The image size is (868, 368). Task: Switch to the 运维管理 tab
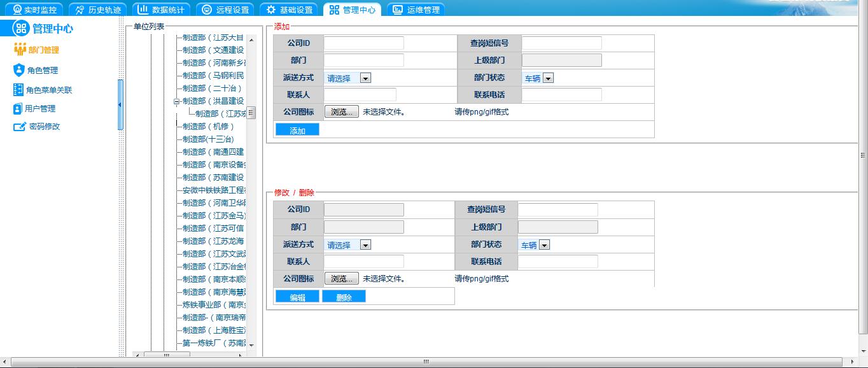(x=416, y=10)
